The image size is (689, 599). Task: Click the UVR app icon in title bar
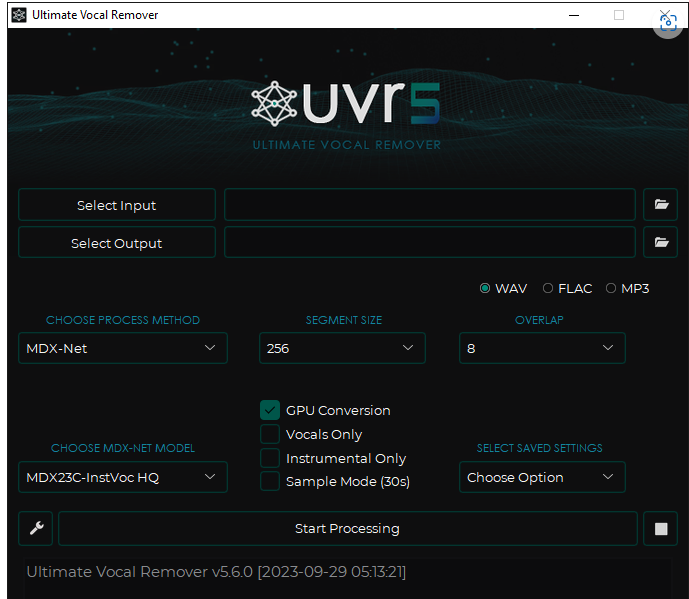(x=19, y=15)
